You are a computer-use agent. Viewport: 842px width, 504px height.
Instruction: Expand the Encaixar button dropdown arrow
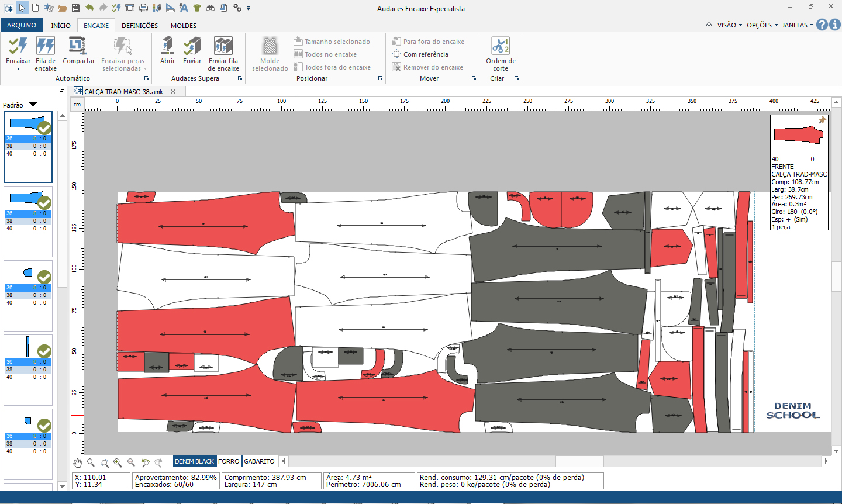(x=18, y=69)
